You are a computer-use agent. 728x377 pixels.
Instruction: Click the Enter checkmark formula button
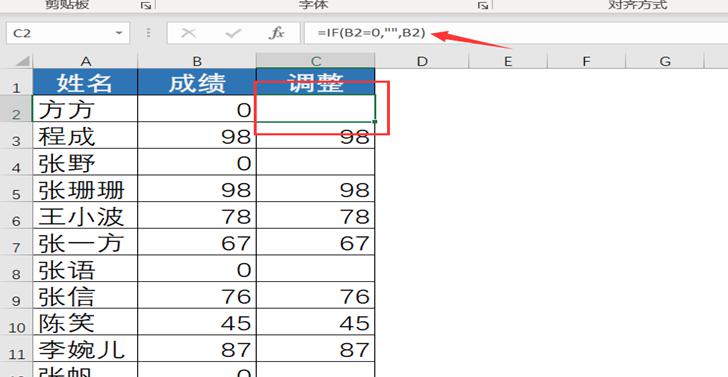coord(233,33)
